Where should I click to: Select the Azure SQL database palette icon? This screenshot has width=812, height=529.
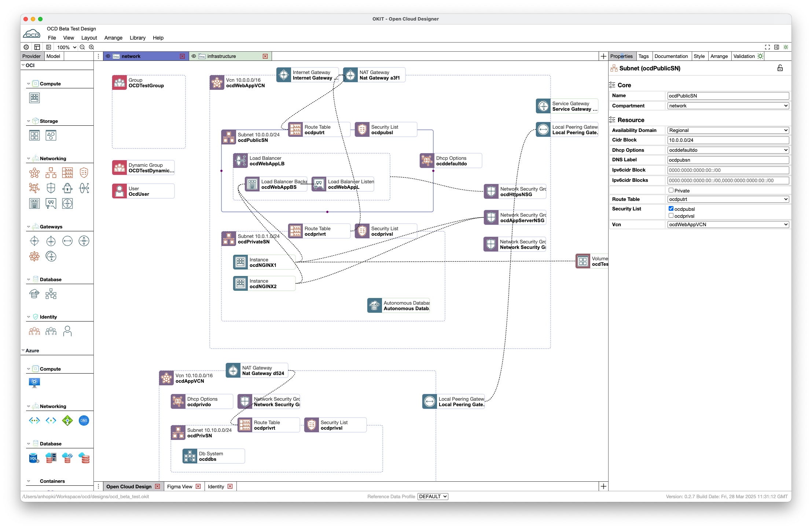34,458
